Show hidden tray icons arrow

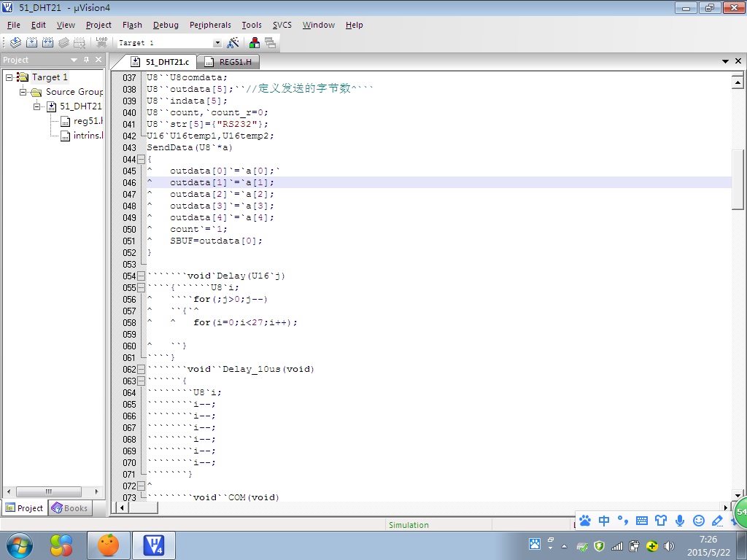(x=565, y=546)
